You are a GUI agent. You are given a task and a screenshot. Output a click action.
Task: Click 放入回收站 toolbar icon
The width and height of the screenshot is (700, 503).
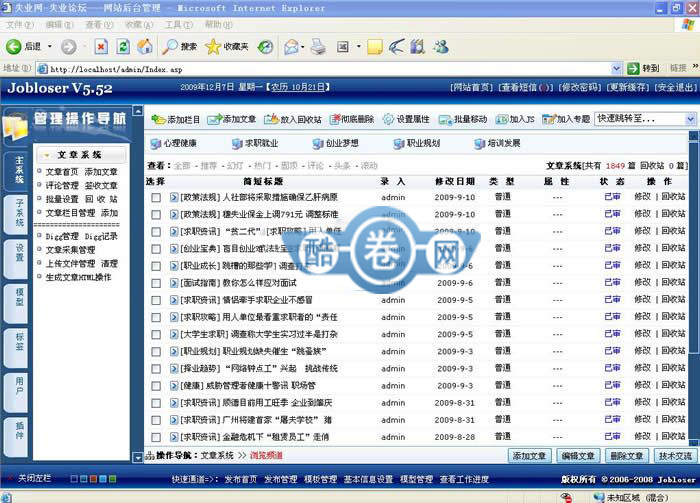pyautogui.click(x=271, y=119)
